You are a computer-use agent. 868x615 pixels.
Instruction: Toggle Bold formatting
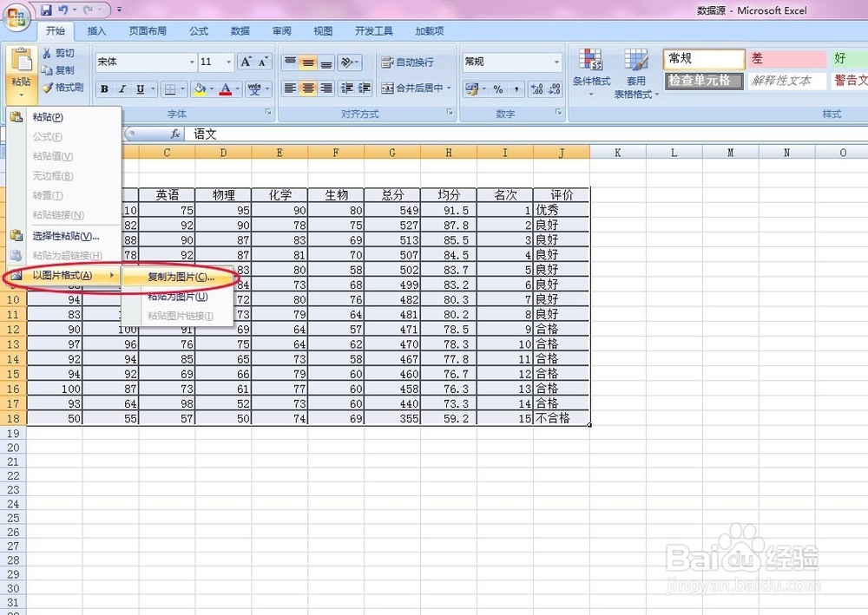coord(103,88)
